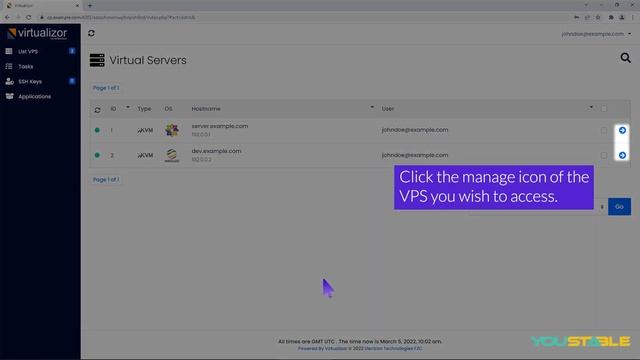Click the lower Page 1 of 1 indicator
The image size is (640, 360).
pyautogui.click(x=106, y=180)
